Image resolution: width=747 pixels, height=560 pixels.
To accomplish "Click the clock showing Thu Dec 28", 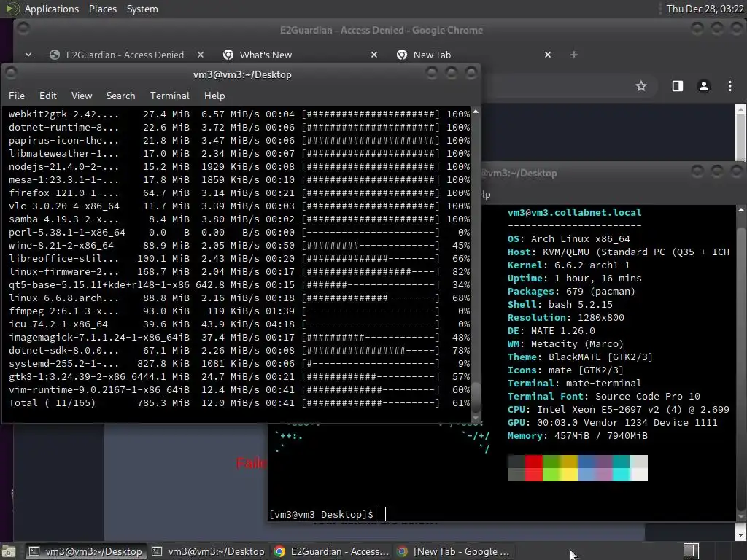I will [x=705, y=9].
